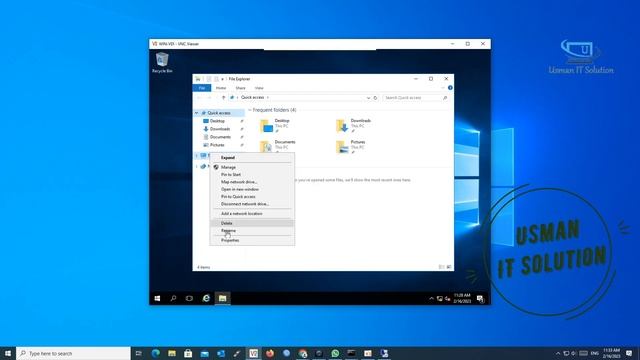Click the VNC Viewer button on the host taskbar
640x360 pixels.
coord(253,353)
